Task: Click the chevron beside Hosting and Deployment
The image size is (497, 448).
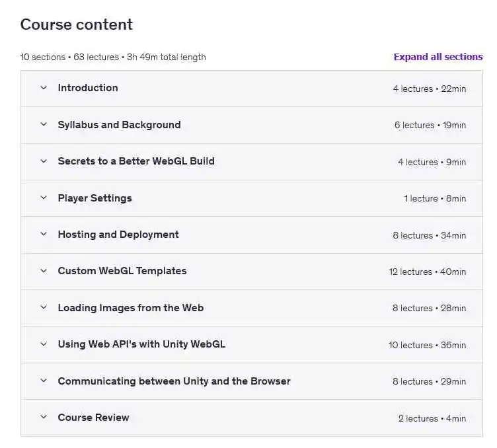Action: click(44, 235)
